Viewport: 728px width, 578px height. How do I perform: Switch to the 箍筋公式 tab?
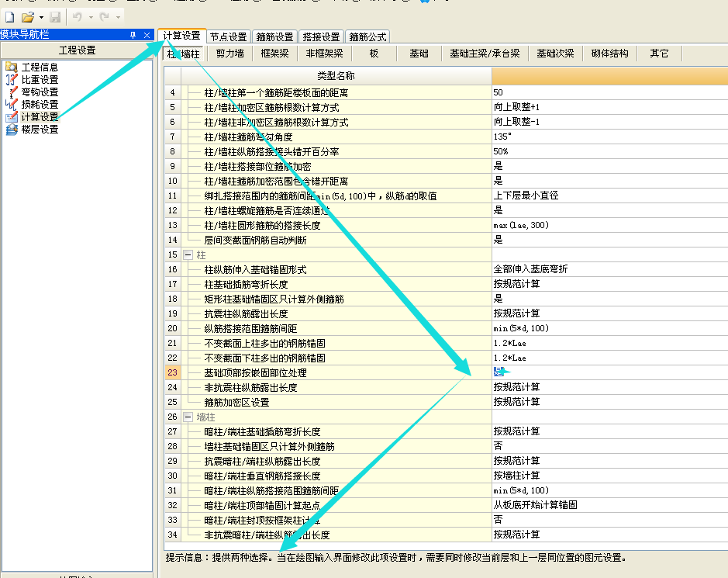pos(367,36)
